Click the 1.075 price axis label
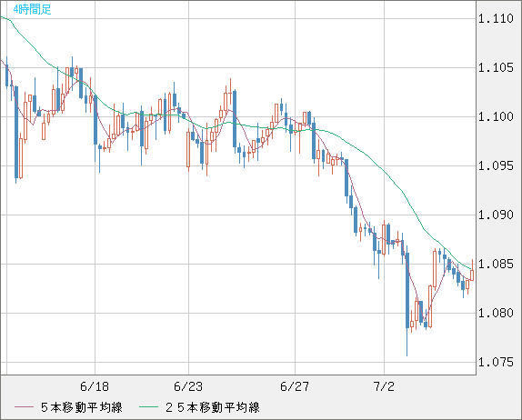This screenshot has width=522, height=420. point(496,362)
